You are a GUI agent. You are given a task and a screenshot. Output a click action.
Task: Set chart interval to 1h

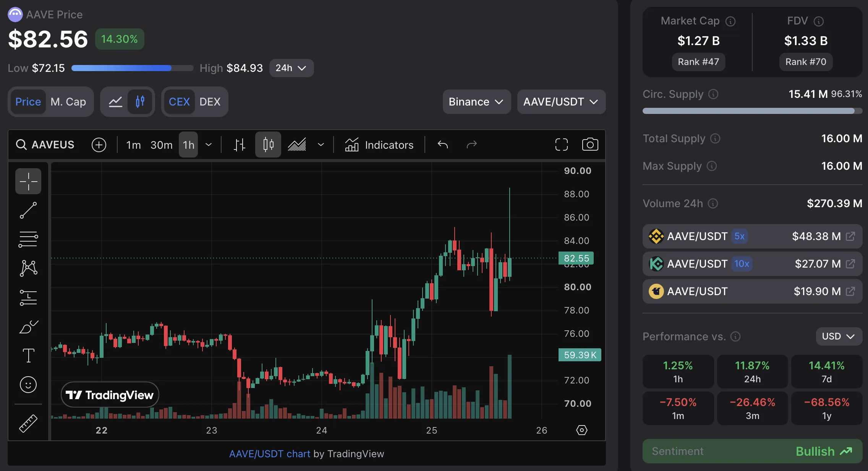(188, 145)
